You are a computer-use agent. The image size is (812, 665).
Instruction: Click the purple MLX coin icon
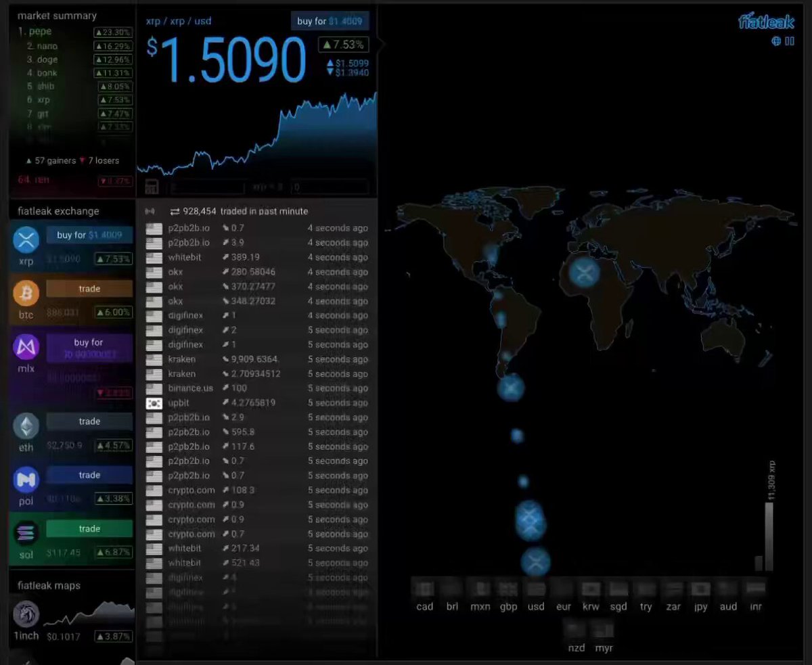click(x=26, y=348)
